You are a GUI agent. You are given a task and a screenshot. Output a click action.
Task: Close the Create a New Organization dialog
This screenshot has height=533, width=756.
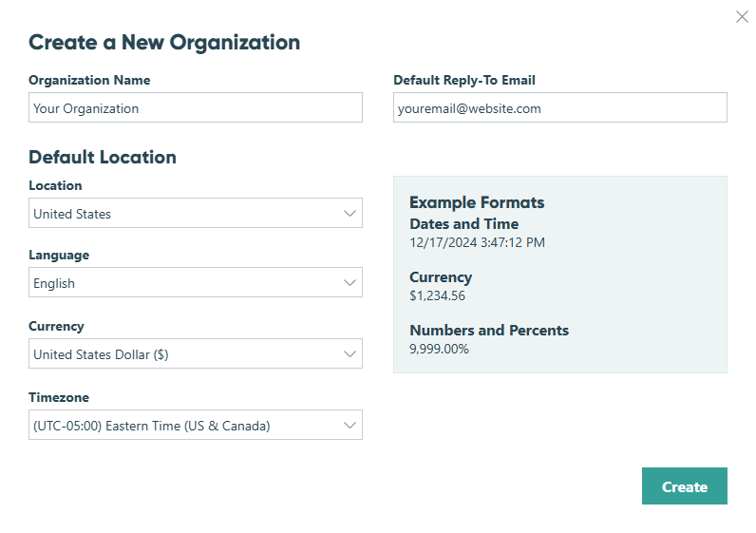pos(742,17)
